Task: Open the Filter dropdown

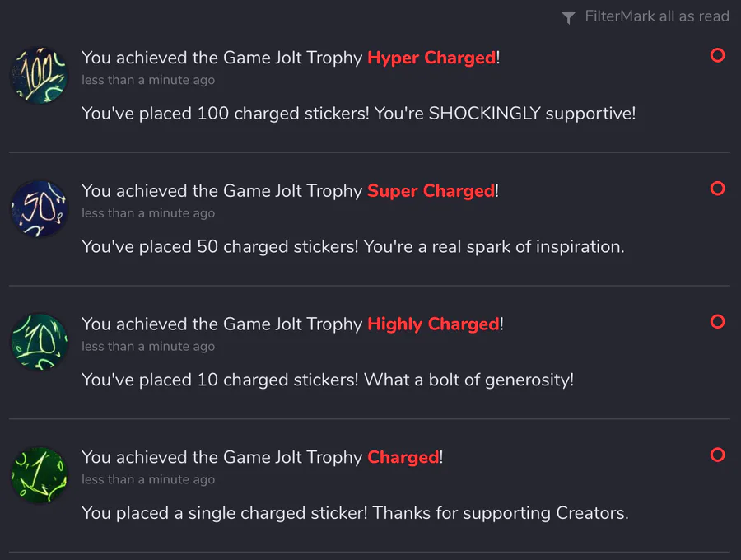Action: 601,16
